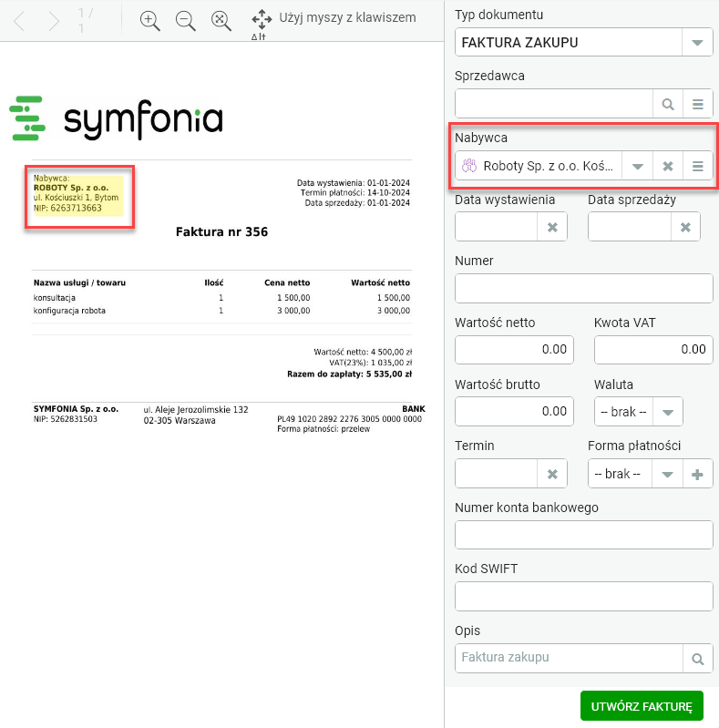Screen dimensions: 719x728
Task: Search for Sprzedawca with magnifier icon
Action: tap(668, 104)
